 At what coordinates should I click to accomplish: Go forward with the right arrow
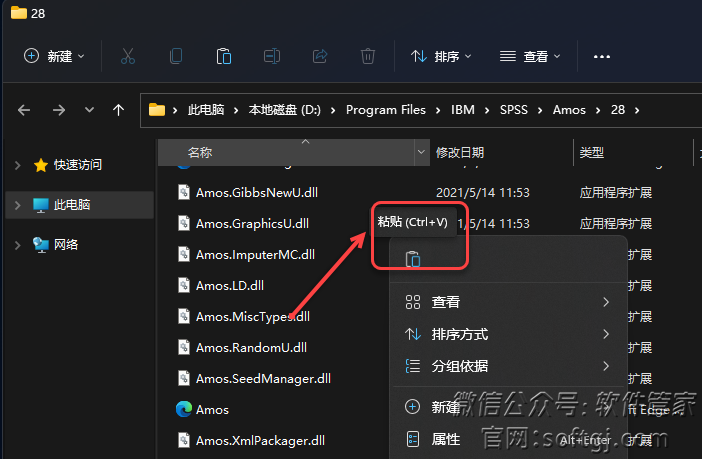[x=59, y=110]
